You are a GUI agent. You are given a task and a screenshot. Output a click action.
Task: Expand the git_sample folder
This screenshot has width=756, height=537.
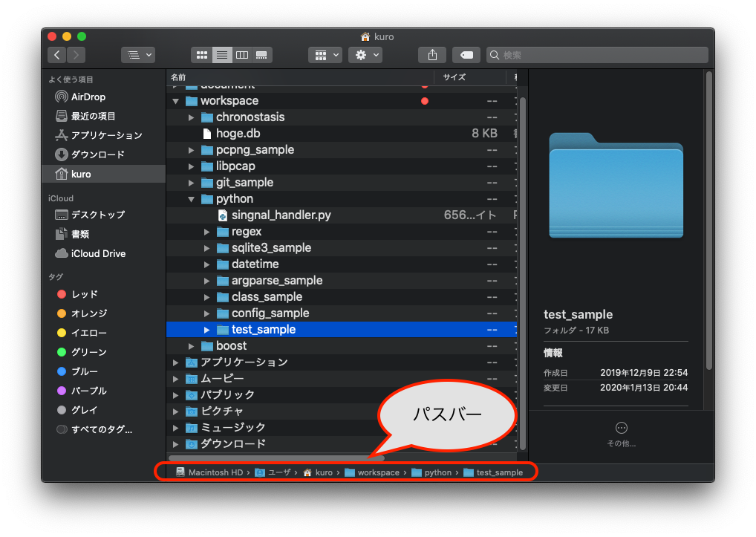tap(192, 183)
